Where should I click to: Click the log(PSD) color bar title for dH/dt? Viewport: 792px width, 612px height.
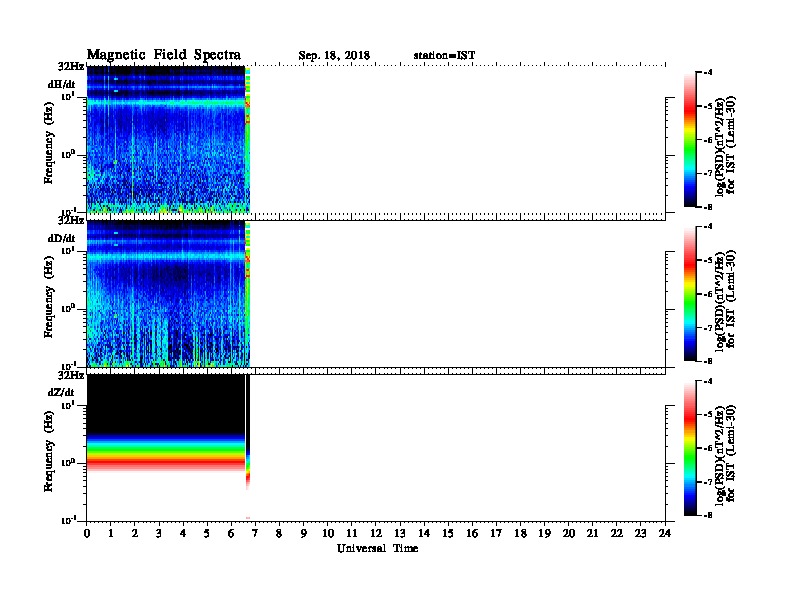[725, 145]
